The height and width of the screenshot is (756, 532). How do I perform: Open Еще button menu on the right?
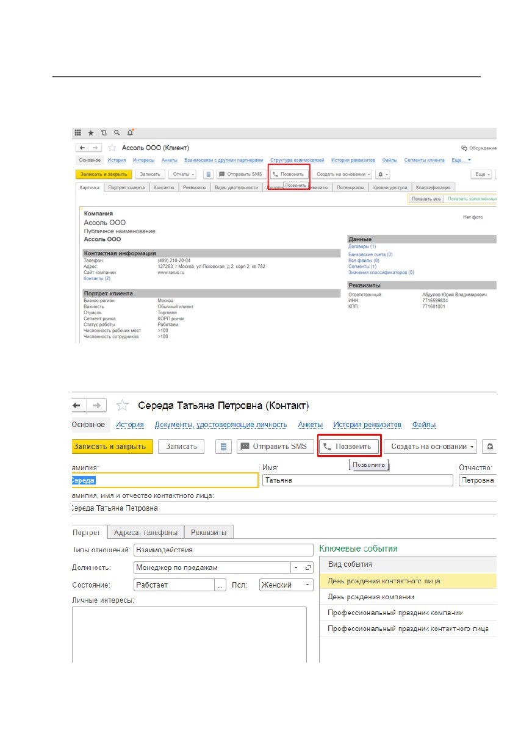(482, 174)
